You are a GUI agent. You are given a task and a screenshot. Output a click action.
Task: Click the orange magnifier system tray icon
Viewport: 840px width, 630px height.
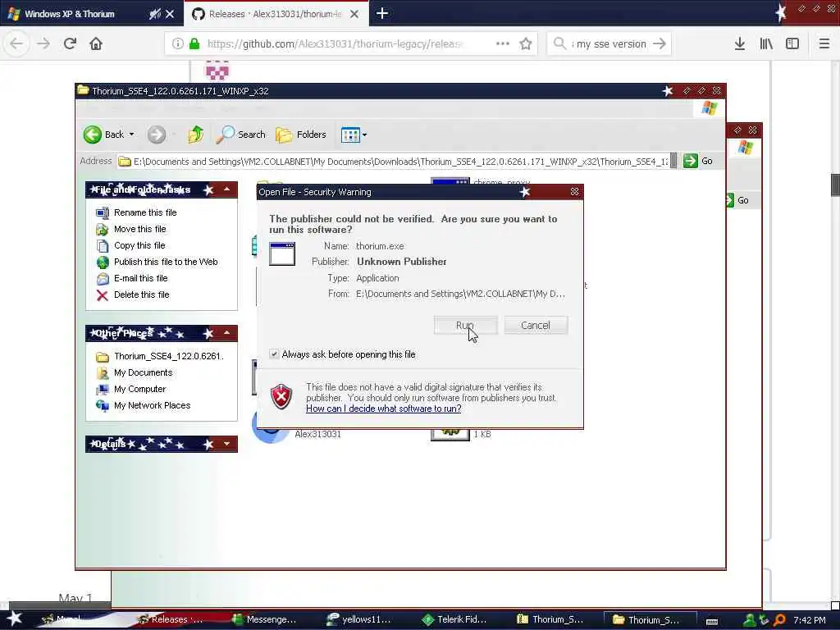[x=779, y=620]
